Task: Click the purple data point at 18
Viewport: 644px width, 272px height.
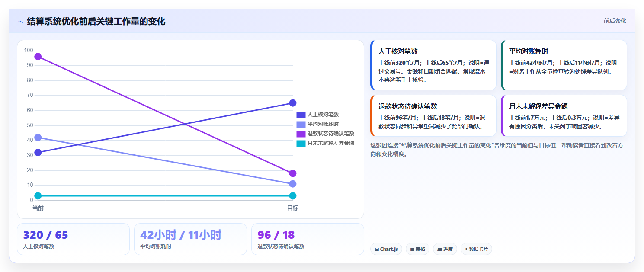Action: [293, 173]
